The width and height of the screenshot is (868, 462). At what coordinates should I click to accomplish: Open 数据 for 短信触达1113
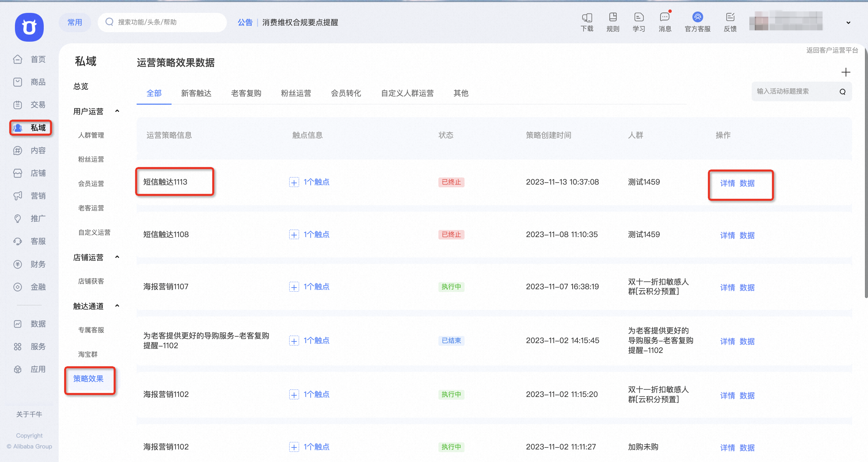point(747,183)
